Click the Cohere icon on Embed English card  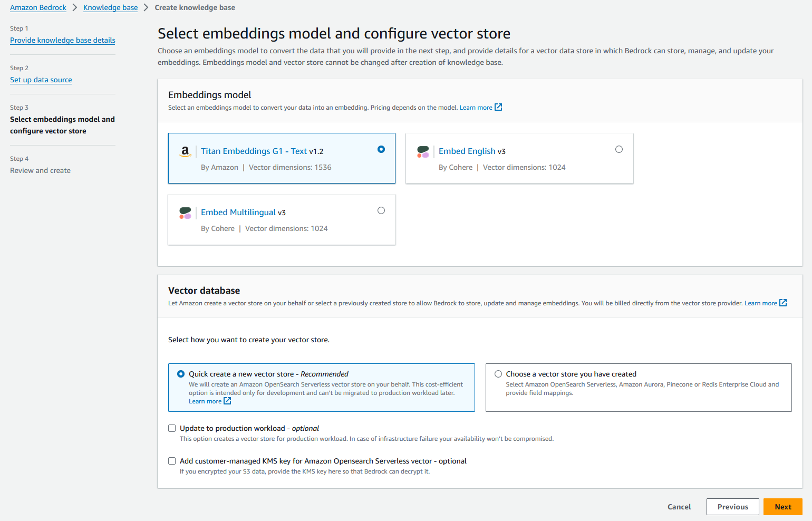tap(423, 152)
